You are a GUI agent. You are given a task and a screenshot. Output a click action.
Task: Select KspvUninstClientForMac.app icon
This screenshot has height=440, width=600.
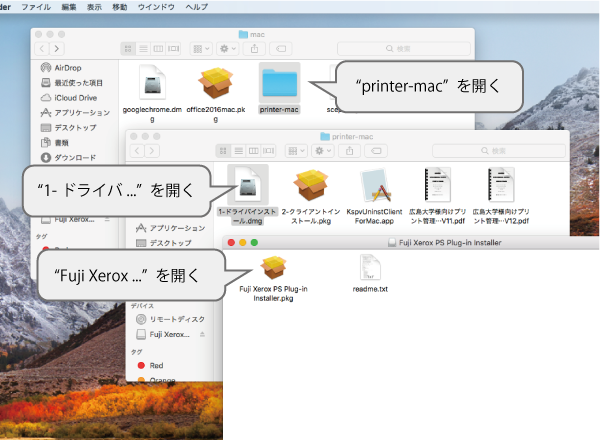click(375, 185)
